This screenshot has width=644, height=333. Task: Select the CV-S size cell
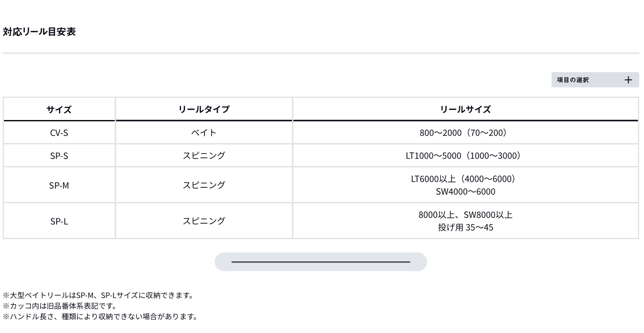pos(59,132)
